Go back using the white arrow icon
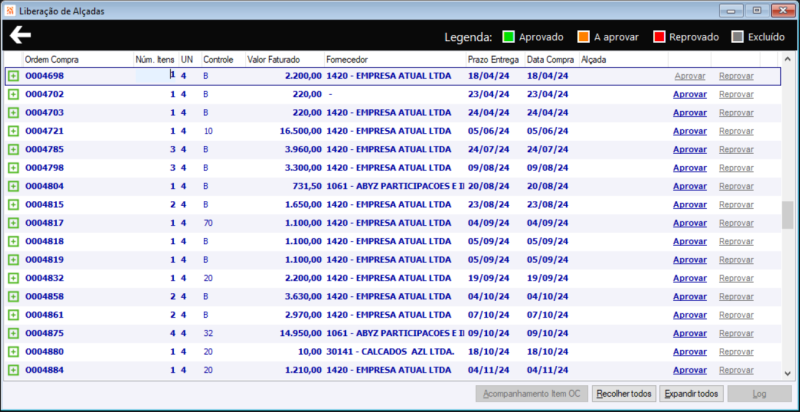 click(x=20, y=35)
